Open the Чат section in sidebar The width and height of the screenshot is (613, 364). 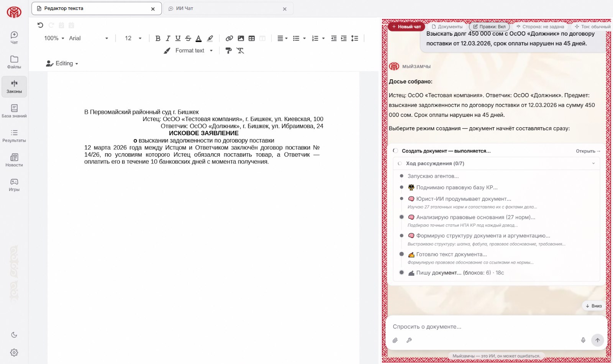(14, 38)
